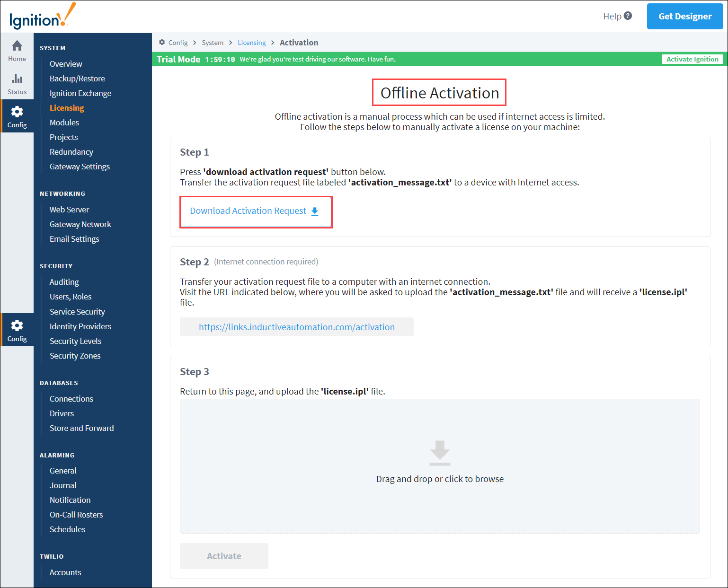Click the Ignition logo

[42, 16]
